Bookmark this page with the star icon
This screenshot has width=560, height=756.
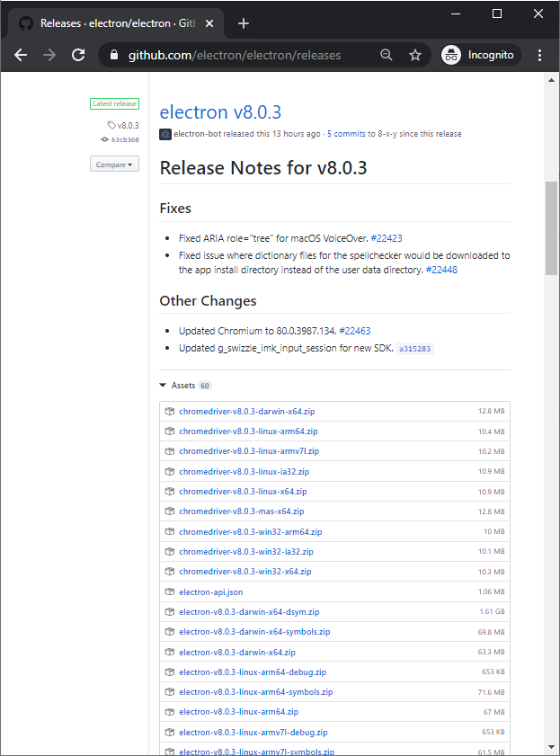point(415,55)
